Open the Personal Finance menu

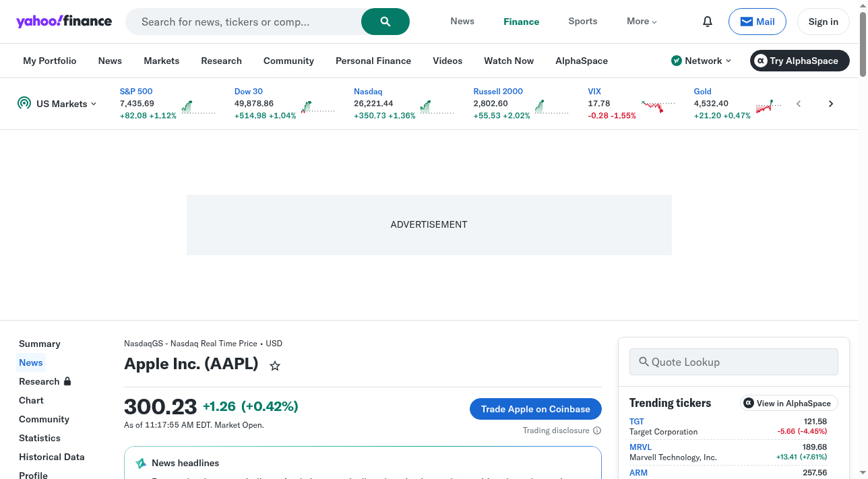(373, 61)
